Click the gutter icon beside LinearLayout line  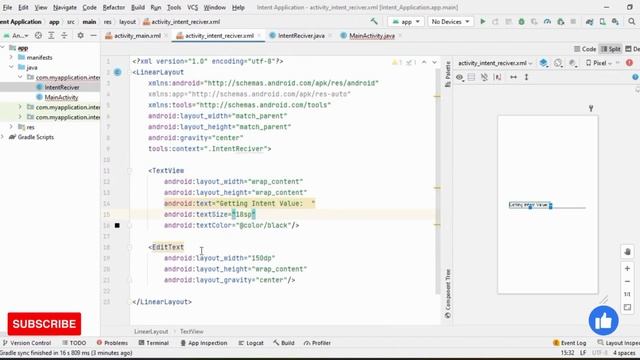(118, 72)
